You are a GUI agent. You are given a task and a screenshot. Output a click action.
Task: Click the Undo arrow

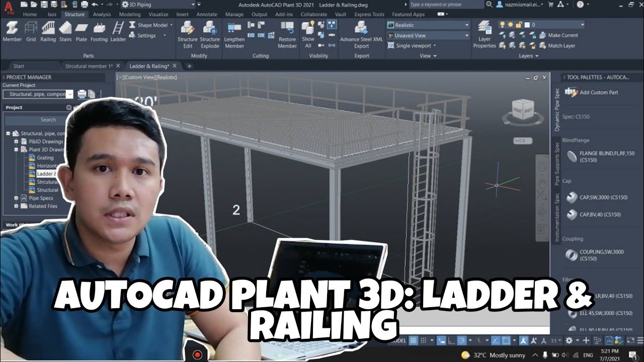point(94,5)
